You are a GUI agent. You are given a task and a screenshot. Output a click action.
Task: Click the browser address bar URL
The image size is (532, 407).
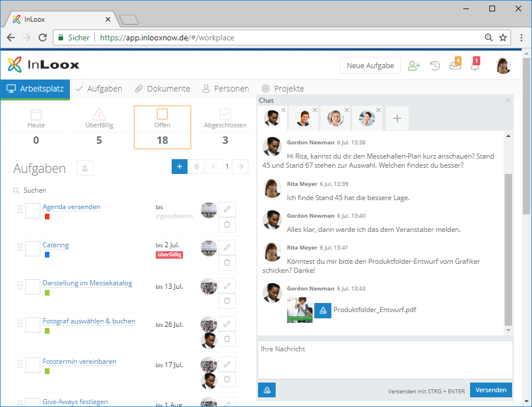[167, 38]
